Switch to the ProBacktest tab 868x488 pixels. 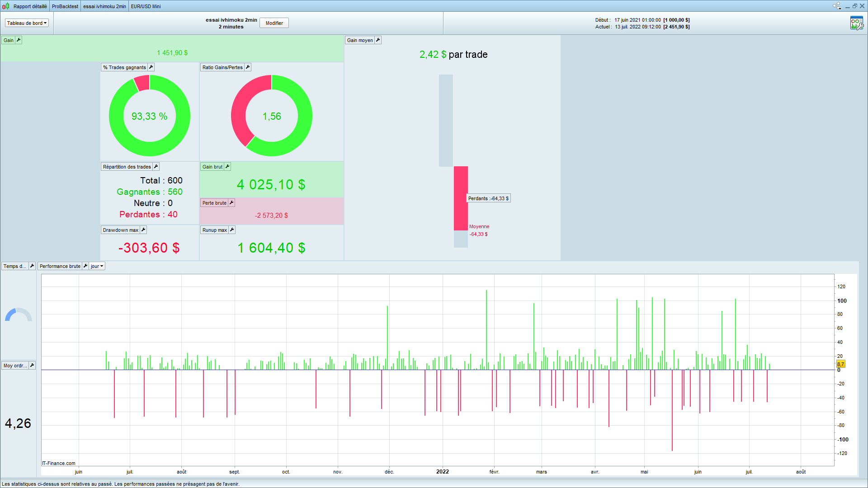(x=65, y=6)
